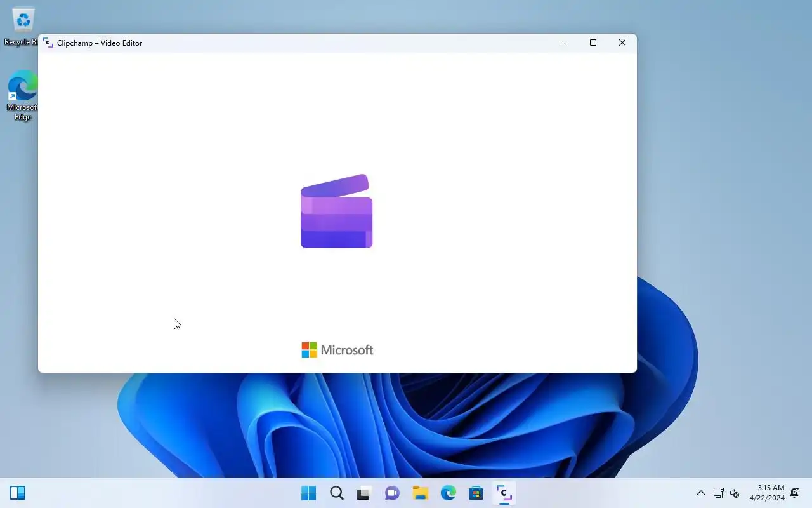This screenshot has height=508, width=812.
Task: Click the Clipchamp – Video Editor title text
Action: click(100, 43)
